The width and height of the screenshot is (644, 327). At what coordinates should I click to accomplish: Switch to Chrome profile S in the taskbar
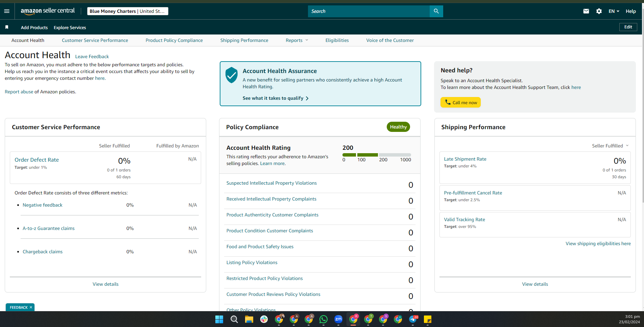tap(383, 319)
